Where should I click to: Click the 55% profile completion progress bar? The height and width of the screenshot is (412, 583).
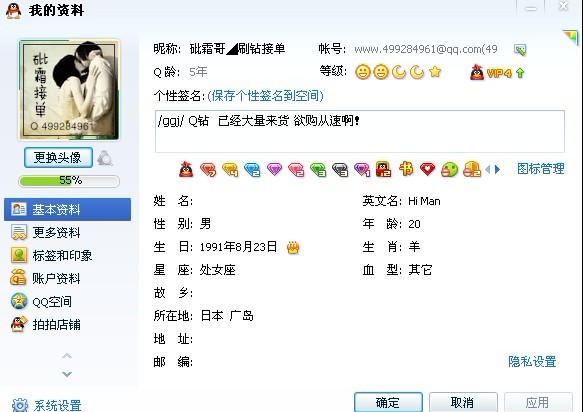click(x=69, y=181)
